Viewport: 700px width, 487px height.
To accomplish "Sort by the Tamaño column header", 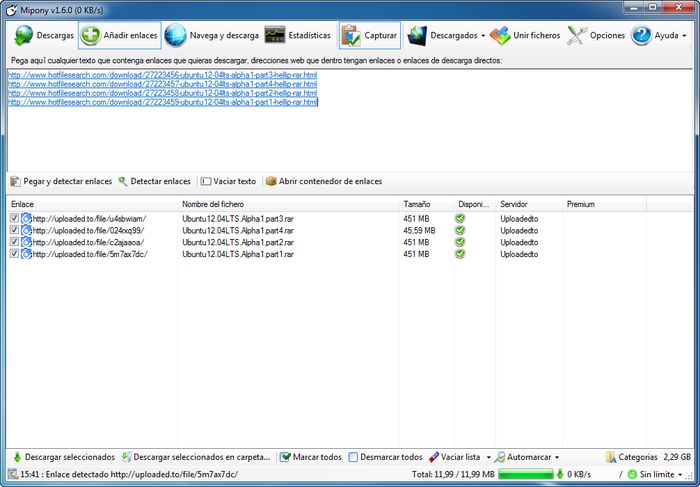I will [x=426, y=204].
